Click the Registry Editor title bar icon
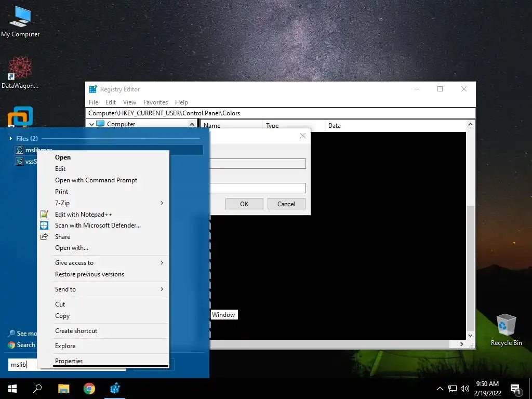Image resolution: width=532 pixels, height=399 pixels. pos(93,89)
